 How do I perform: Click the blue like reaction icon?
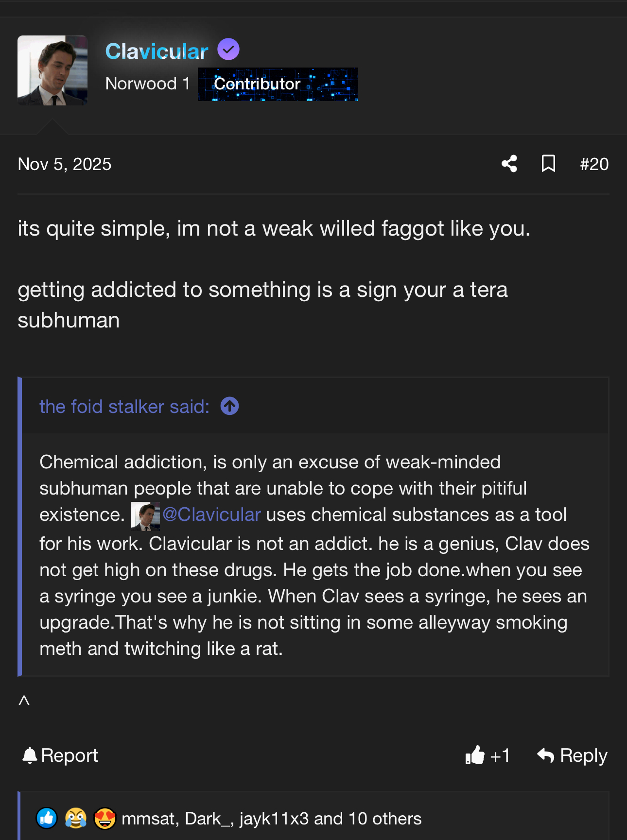click(x=47, y=818)
